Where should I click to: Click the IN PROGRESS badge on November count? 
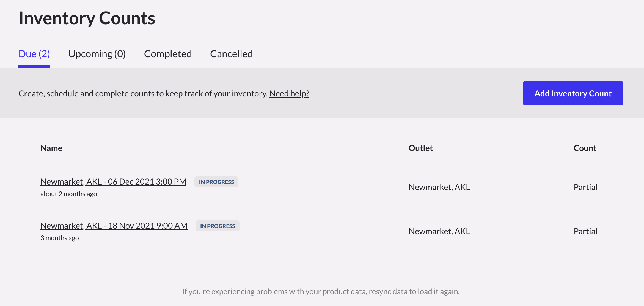coord(217,226)
